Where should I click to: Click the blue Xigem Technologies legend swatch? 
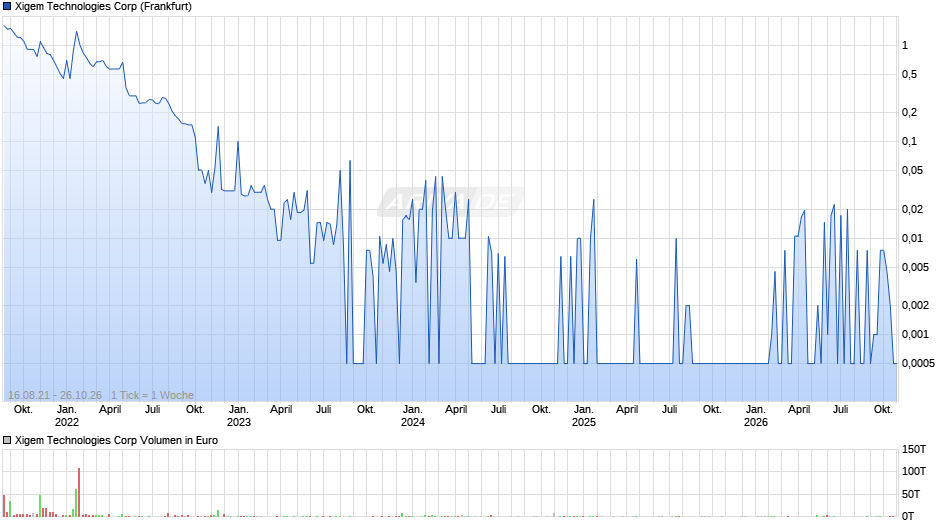[x=7, y=7]
